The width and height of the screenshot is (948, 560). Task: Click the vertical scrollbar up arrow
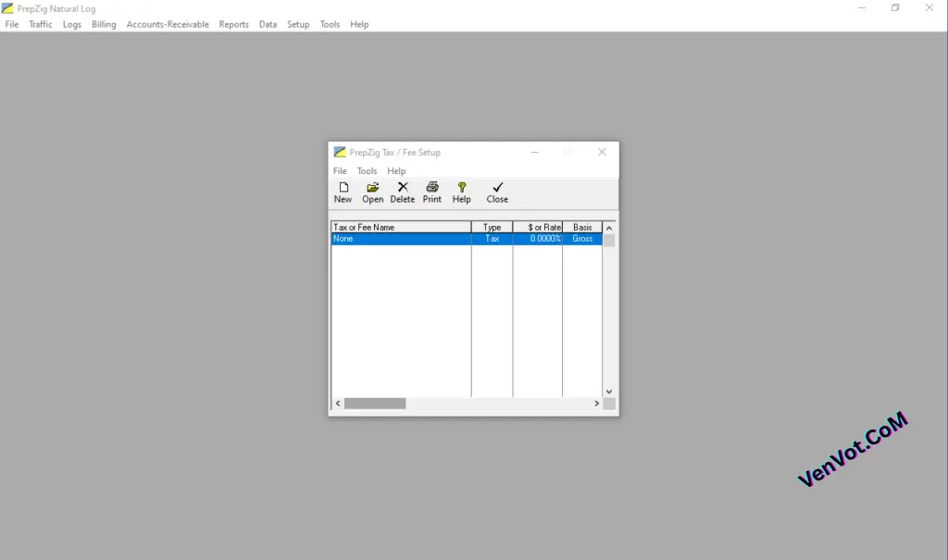(x=609, y=228)
